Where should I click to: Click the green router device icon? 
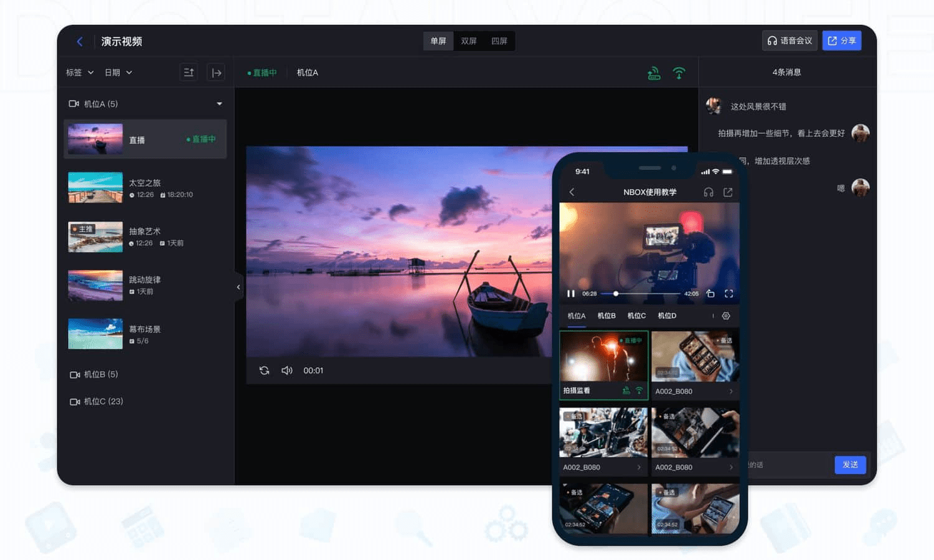[x=654, y=73]
